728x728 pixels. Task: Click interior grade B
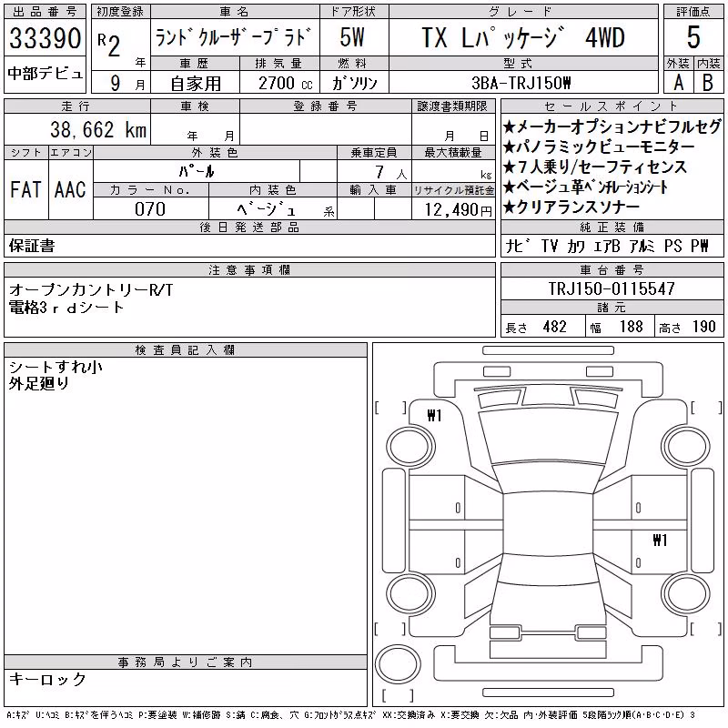708,83
